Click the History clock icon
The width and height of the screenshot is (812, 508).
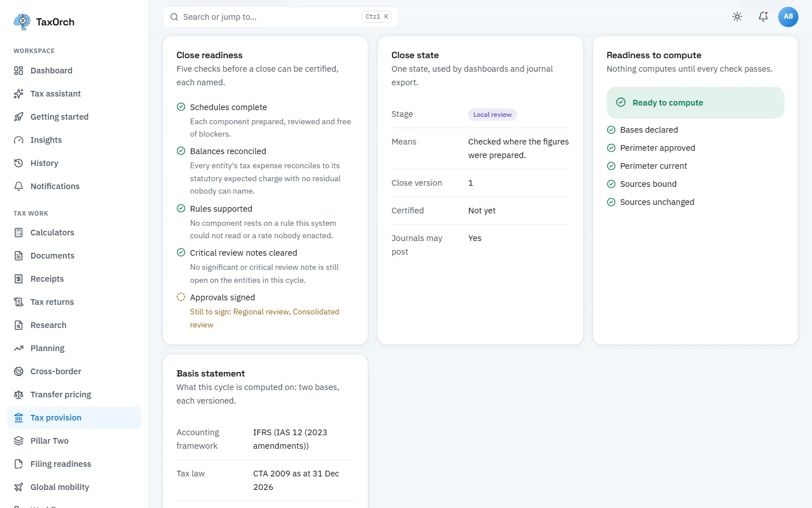tap(19, 163)
